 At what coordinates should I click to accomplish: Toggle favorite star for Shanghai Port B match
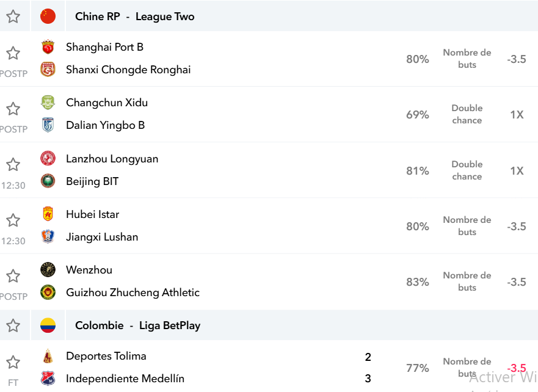13,53
